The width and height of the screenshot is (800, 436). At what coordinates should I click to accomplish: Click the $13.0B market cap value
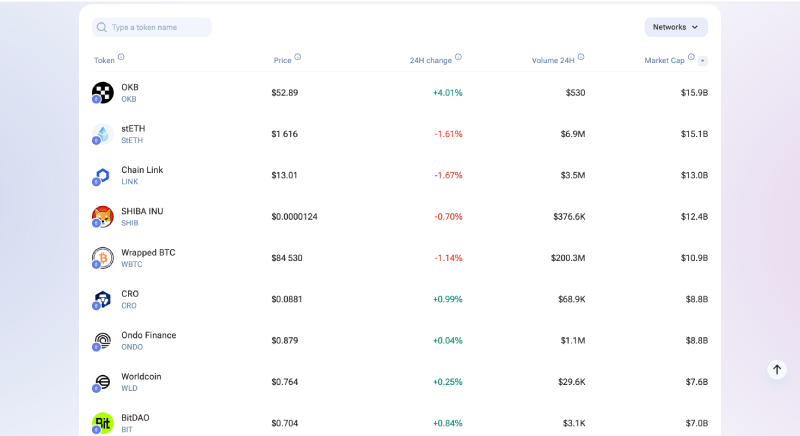694,175
